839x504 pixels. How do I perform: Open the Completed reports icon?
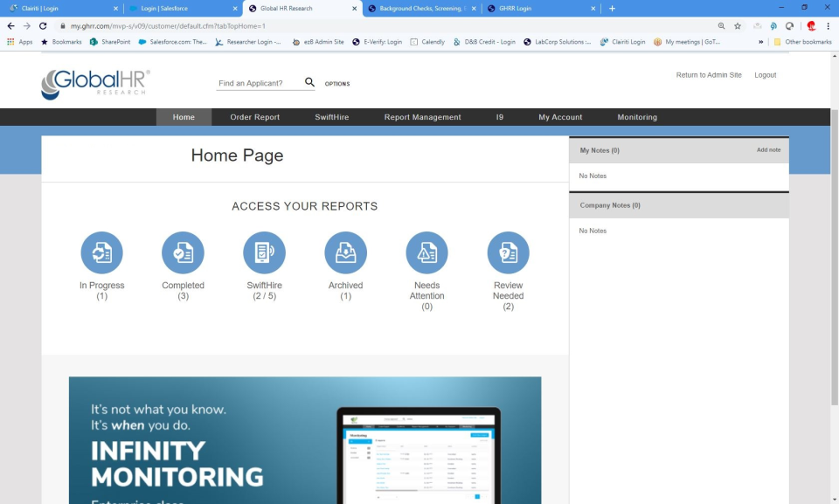[x=183, y=252]
